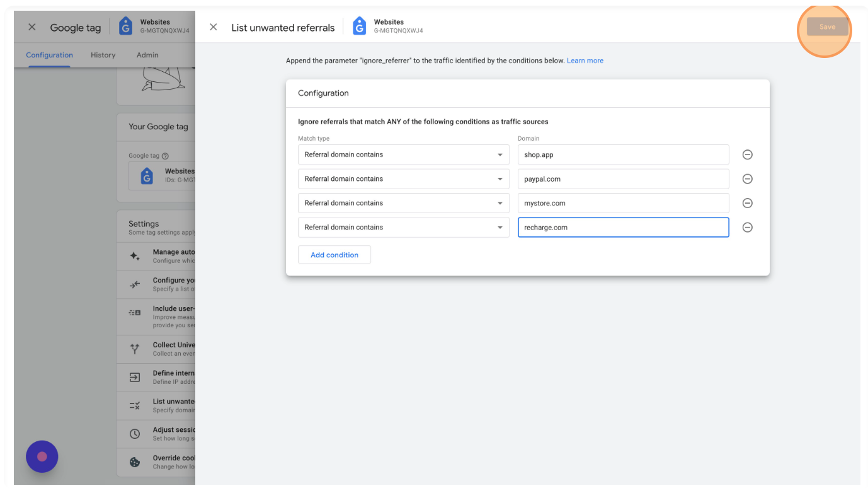Switch to the History tab
Viewport: 868px width, 488px height.
click(x=103, y=55)
